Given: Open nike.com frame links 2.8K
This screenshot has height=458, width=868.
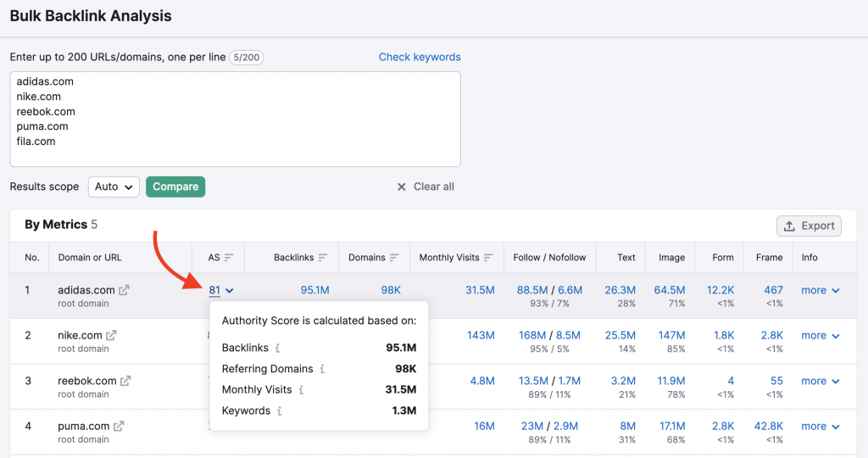Looking at the screenshot, I should click(771, 336).
